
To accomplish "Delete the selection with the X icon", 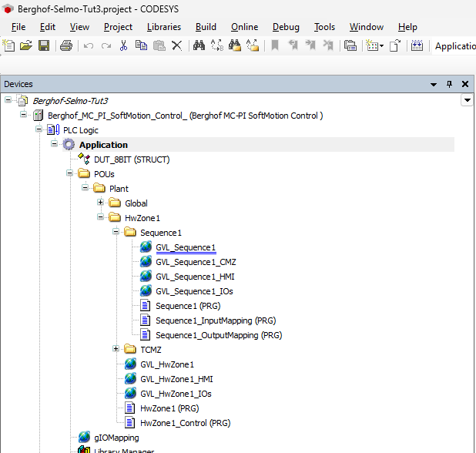I will click(176, 46).
